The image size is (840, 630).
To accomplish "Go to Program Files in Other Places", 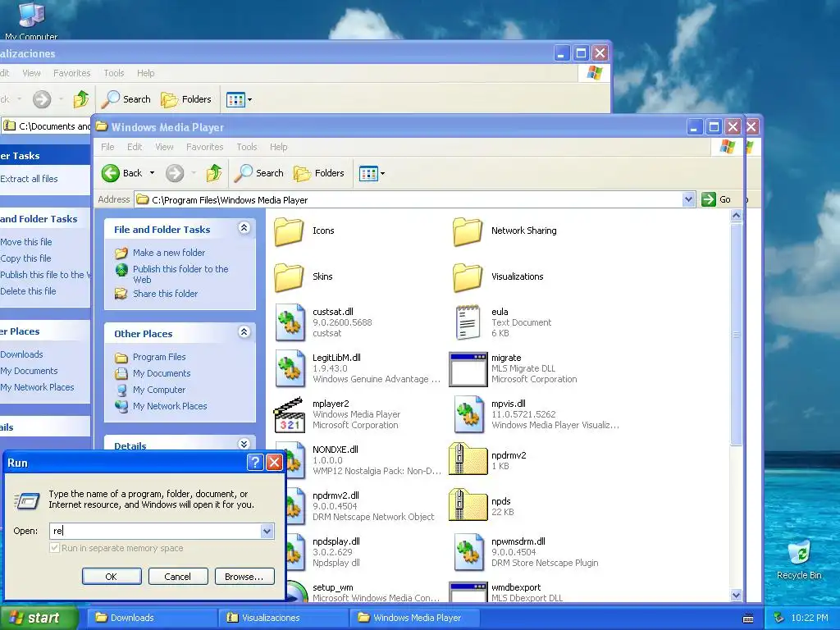I will [159, 357].
